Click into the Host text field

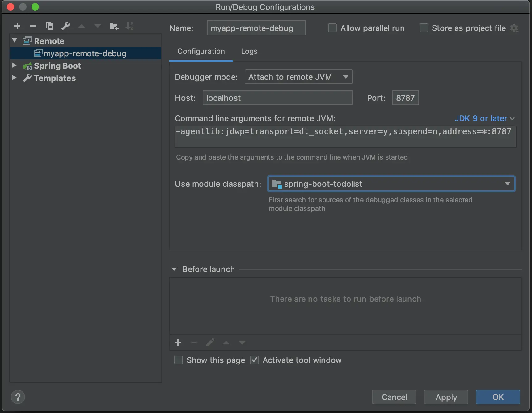[x=277, y=98]
